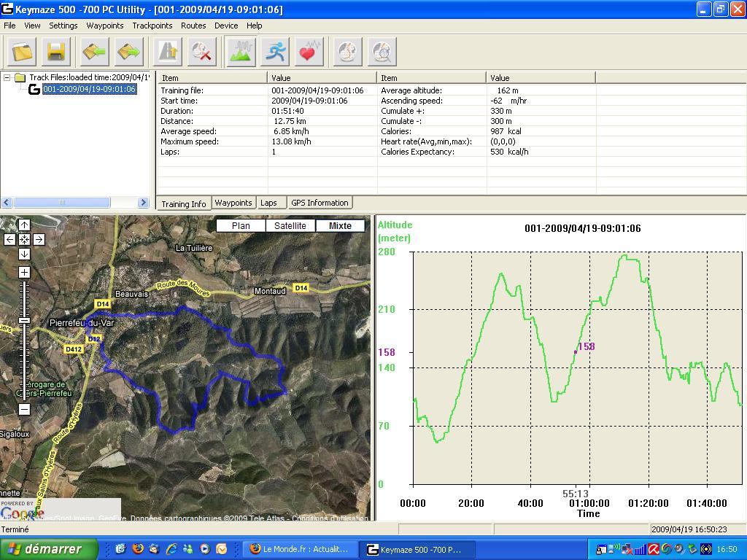Open the Trackpoints menu
Screen dimensions: 747x560
pos(152,26)
